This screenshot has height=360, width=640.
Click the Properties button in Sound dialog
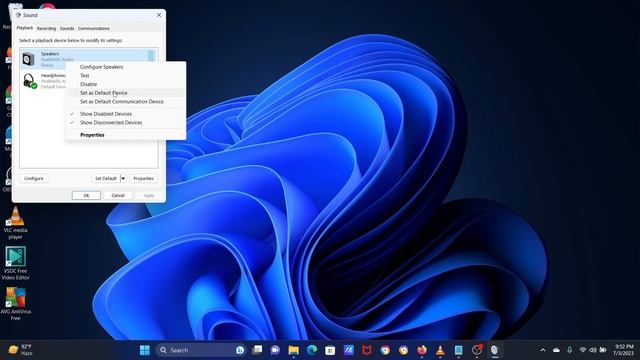[144, 178]
